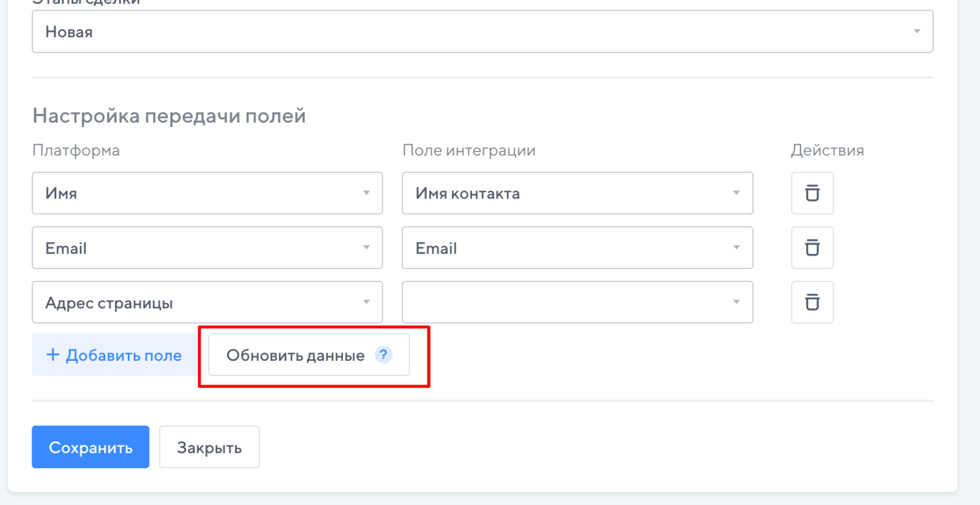
Task: Click the Настройка передачи полей heading
Action: click(x=169, y=116)
